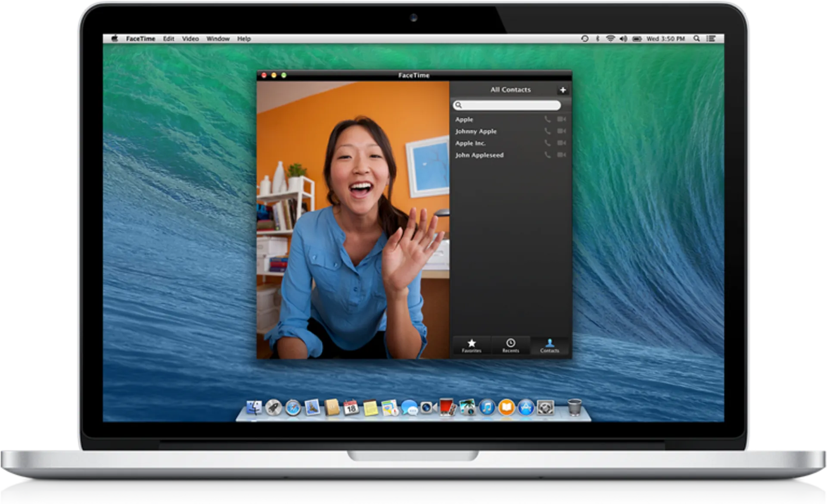Open System Preferences gear in Dock
This screenshot has height=504, width=827.
[x=545, y=408]
